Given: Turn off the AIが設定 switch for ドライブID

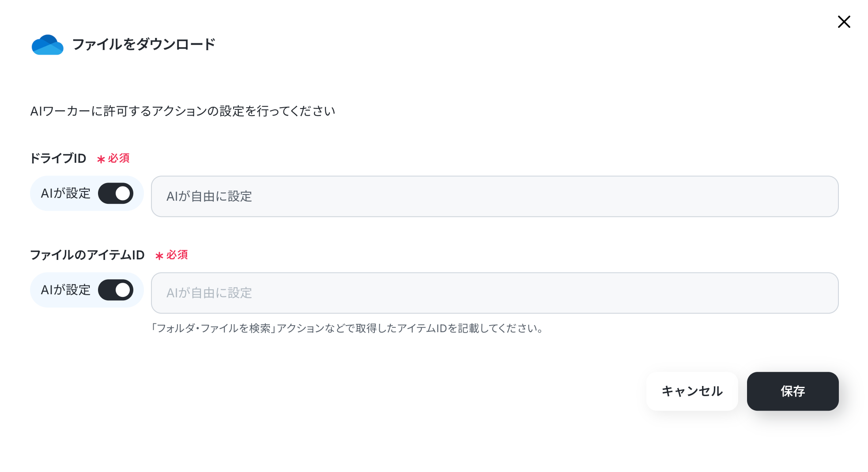Looking at the screenshot, I should [x=116, y=193].
